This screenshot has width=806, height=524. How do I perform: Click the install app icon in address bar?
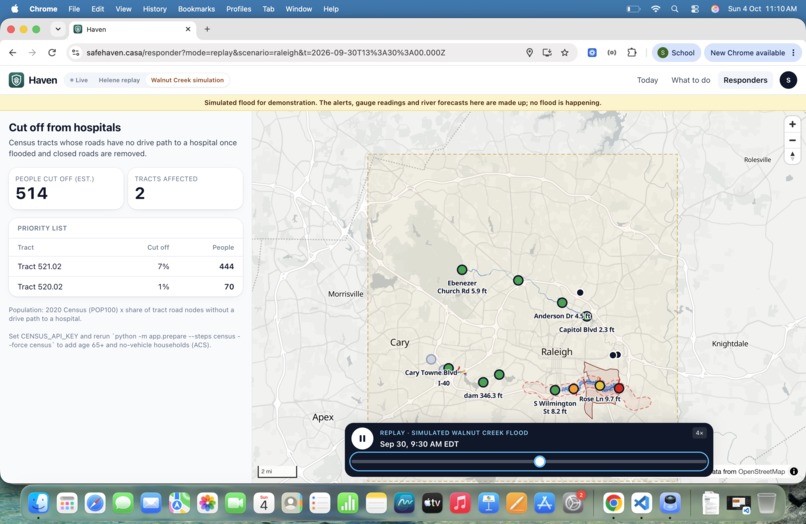tap(547, 52)
